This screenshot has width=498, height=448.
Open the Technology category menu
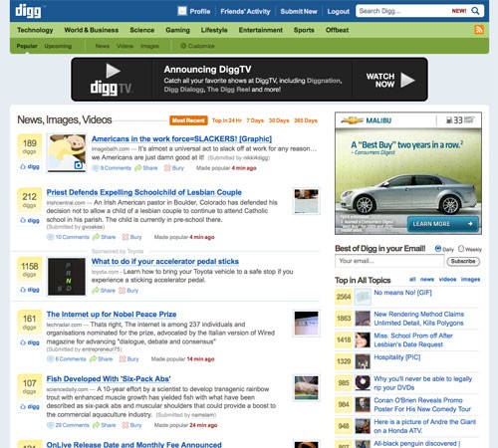(35, 30)
